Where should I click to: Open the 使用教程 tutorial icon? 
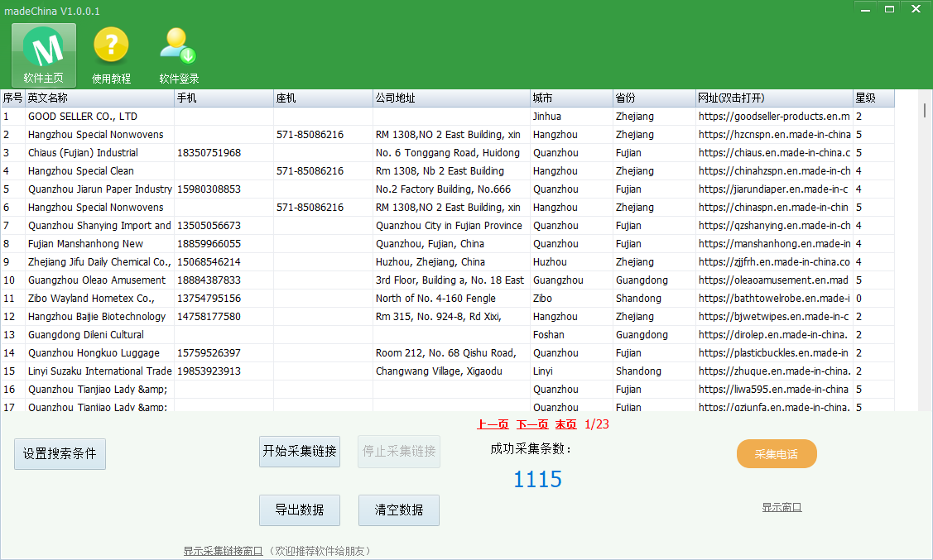click(111, 55)
